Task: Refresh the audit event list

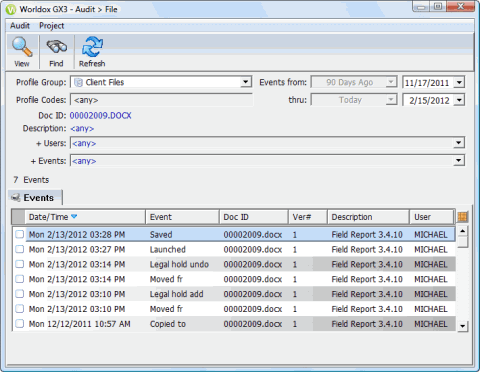Action: pos(92,51)
